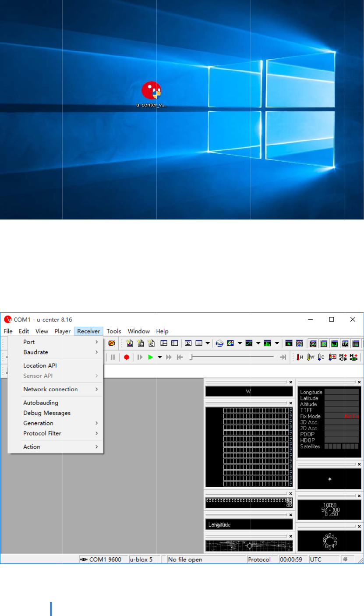The image size is (364, 616).
Task: Toggle the data list docking window button
Action: pyautogui.click(x=356, y=343)
